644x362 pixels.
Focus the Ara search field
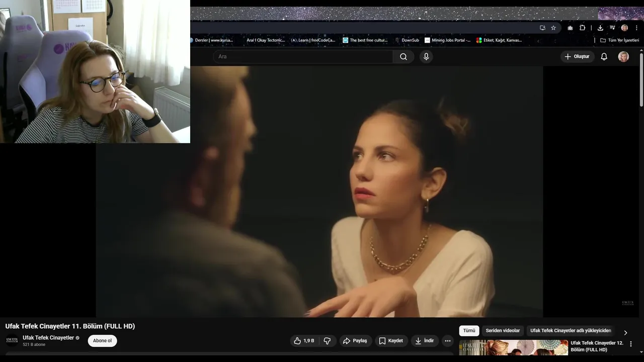pyautogui.click(x=303, y=57)
